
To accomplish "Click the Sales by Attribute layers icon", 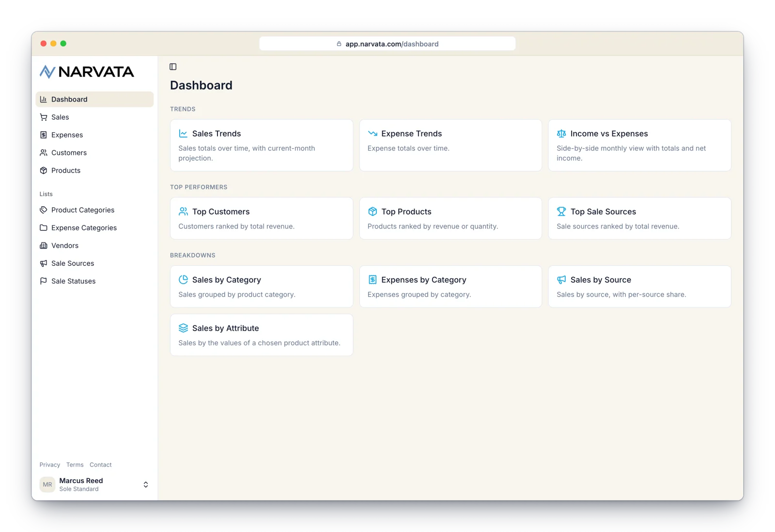I will pos(183,328).
